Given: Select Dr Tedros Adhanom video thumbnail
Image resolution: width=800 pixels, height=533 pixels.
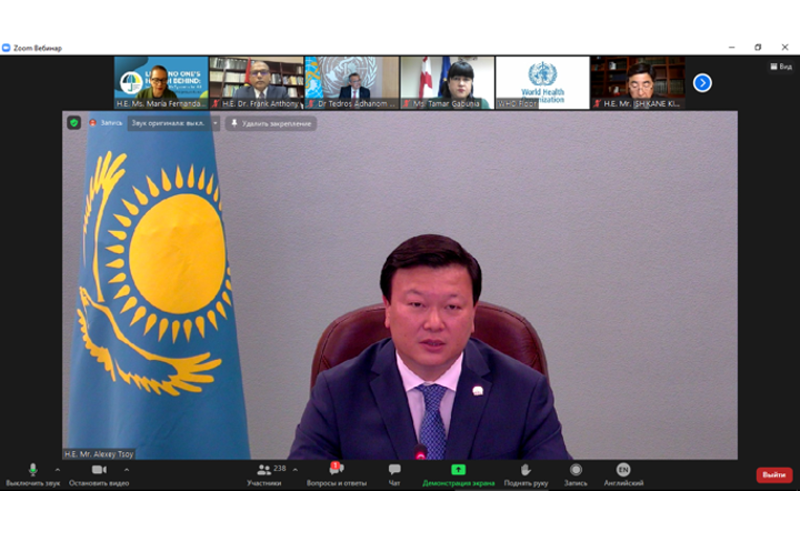Looking at the screenshot, I should click(x=351, y=82).
